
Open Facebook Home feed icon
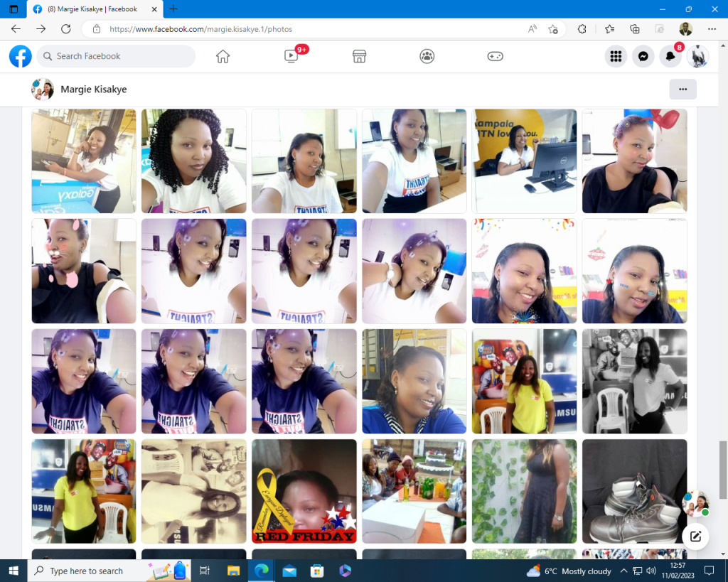[x=223, y=56]
